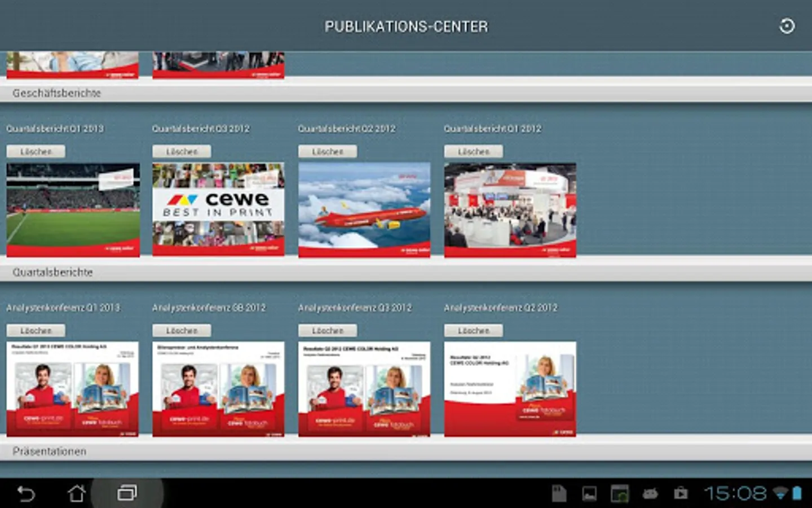The width and height of the screenshot is (812, 508).
Task: Open the recent apps icon
Action: [x=127, y=493]
